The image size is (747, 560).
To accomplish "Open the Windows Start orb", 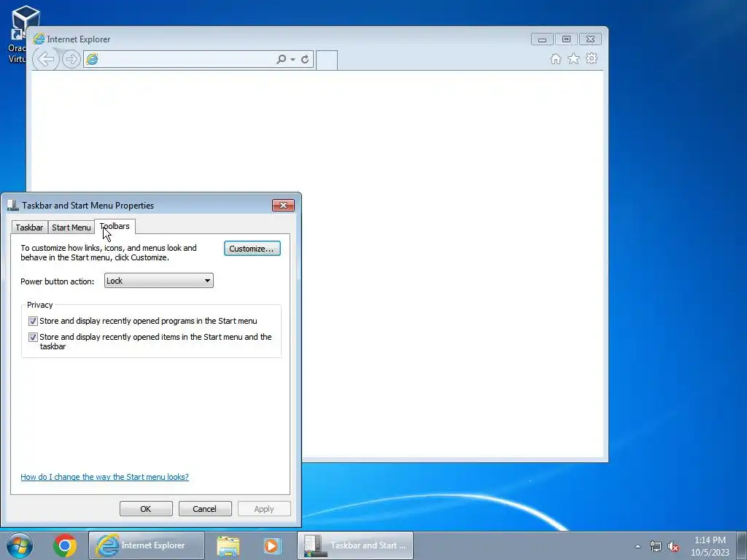I will click(x=20, y=545).
